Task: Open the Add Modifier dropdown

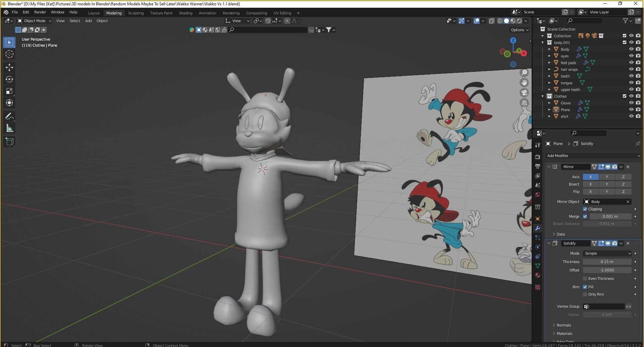Action: 593,156
